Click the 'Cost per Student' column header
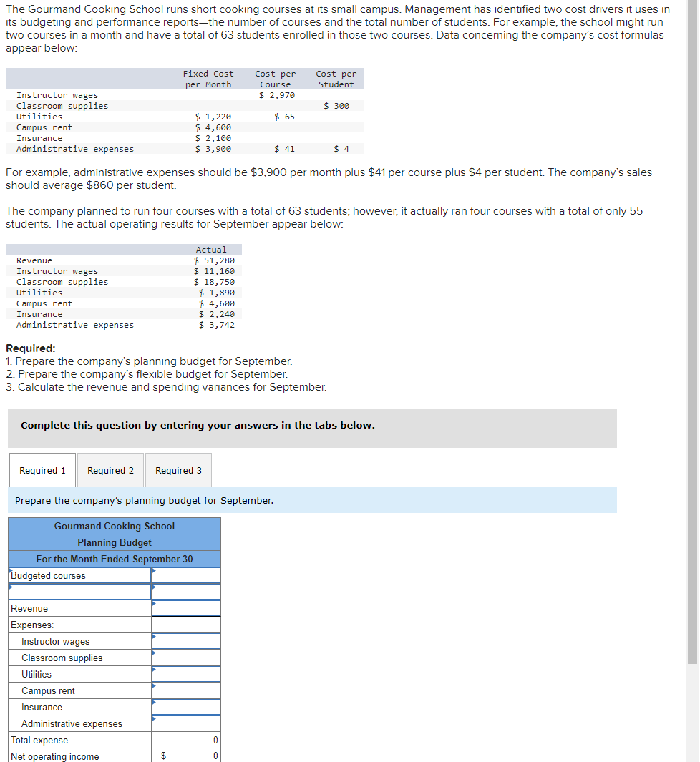 (x=336, y=79)
